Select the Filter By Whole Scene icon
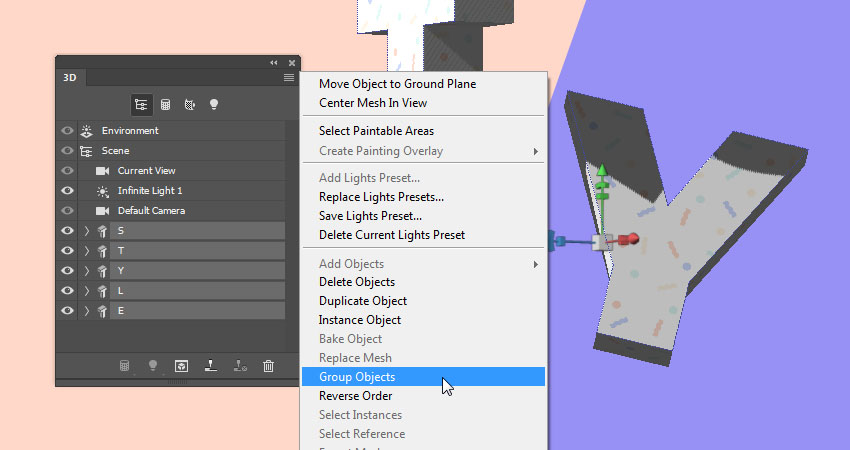Image resolution: width=850 pixels, height=450 pixels. click(x=141, y=105)
